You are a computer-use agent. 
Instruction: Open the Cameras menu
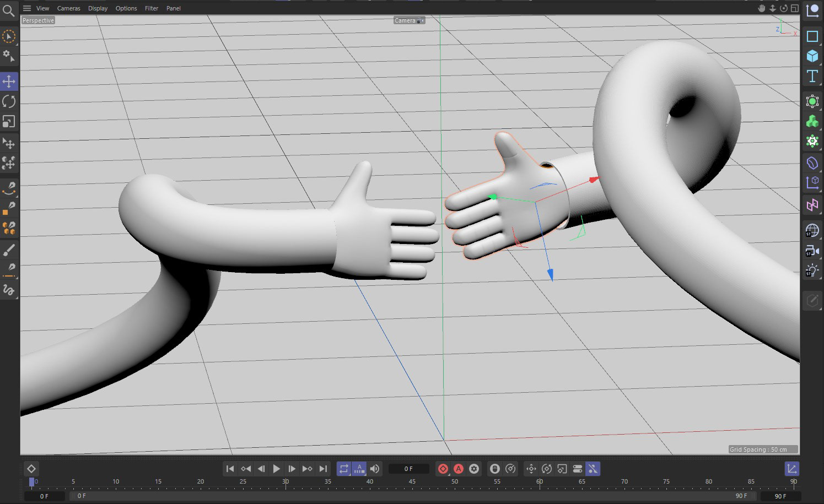pos(69,8)
